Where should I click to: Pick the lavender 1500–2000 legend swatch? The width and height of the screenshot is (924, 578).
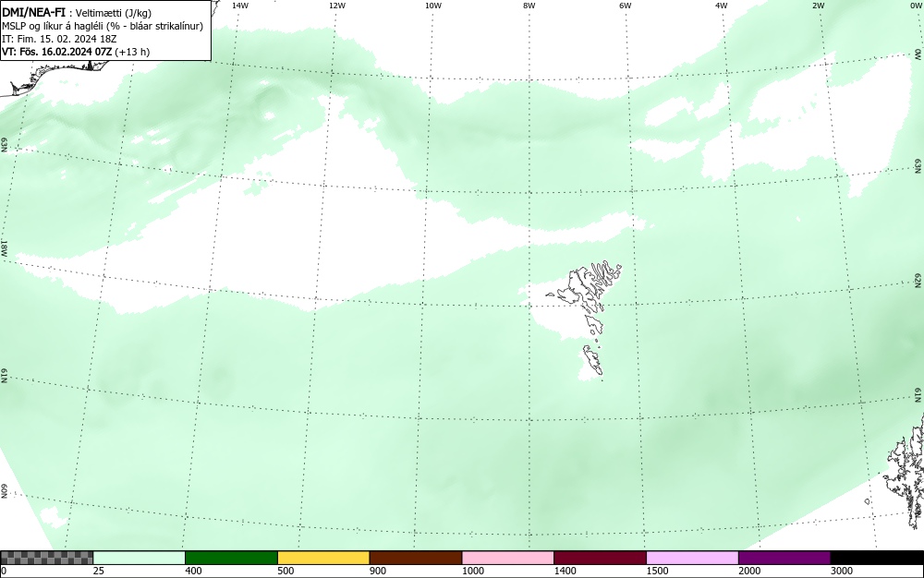pyautogui.click(x=692, y=558)
